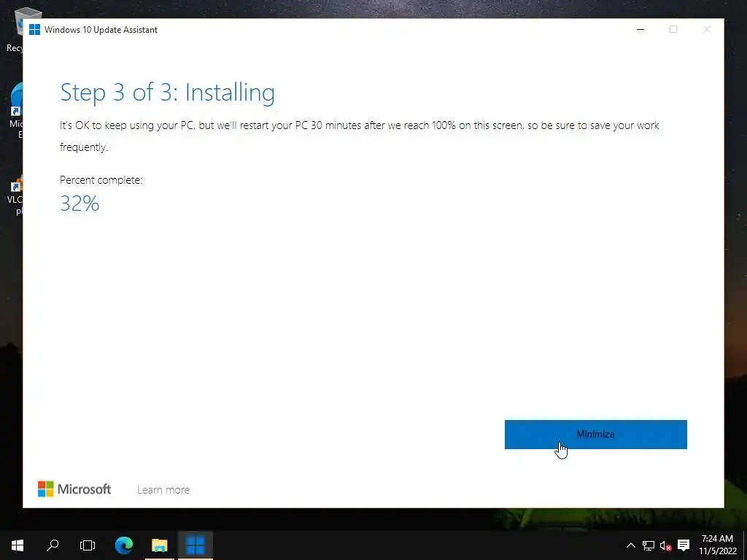Select the Microsoft Edge desktop shortcut
This screenshot has width=747, height=560.
point(15,111)
